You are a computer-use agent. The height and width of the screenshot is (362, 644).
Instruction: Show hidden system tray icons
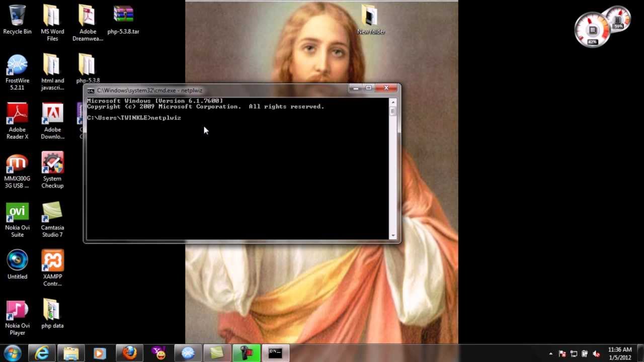tap(551, 354)
